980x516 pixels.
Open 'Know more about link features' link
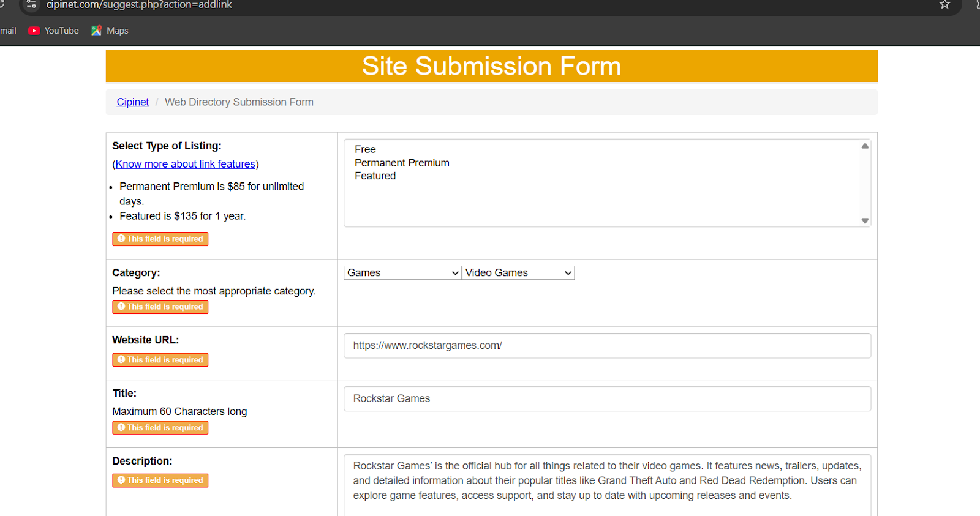point(186,164)
